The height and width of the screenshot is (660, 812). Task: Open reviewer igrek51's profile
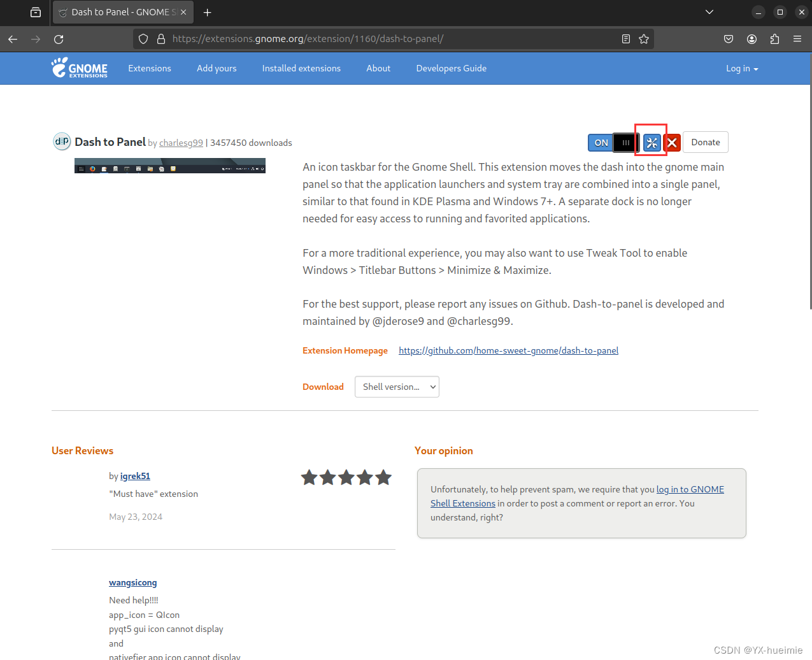pos(135,476)
